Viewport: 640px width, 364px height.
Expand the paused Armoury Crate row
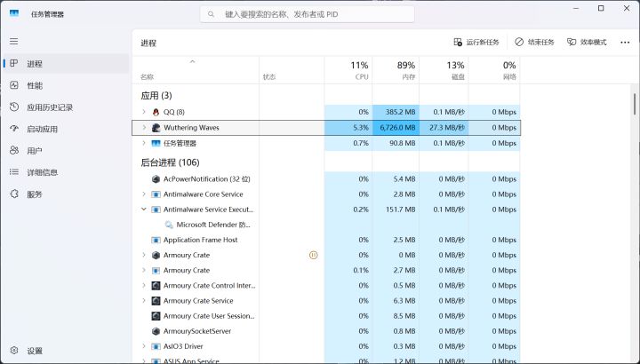coord(144,255)
